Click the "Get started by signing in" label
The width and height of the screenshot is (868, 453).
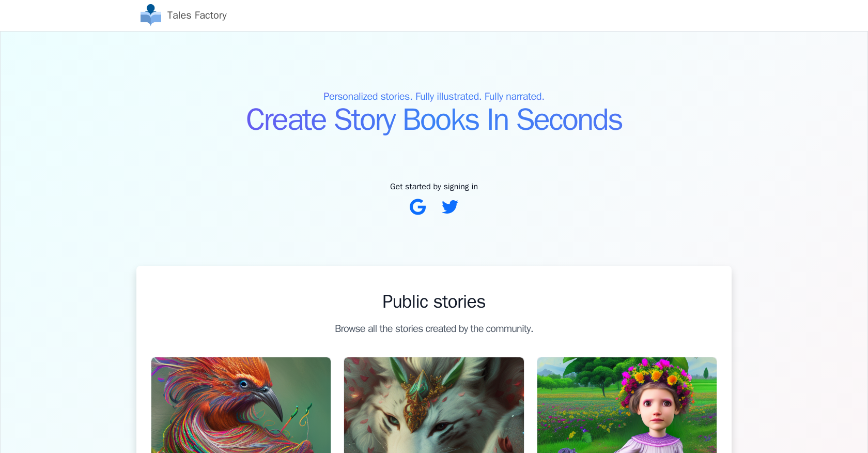click(x=434, y=187)
